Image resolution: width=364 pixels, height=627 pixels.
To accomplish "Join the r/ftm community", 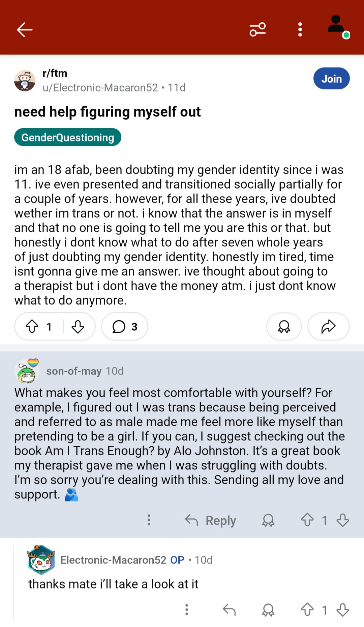I will point(331,79).
